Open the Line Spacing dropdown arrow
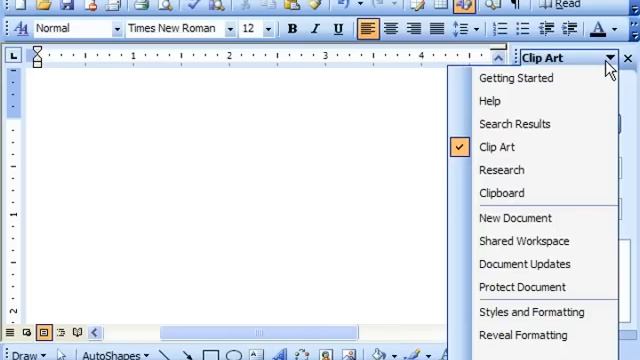 (476, 29)
